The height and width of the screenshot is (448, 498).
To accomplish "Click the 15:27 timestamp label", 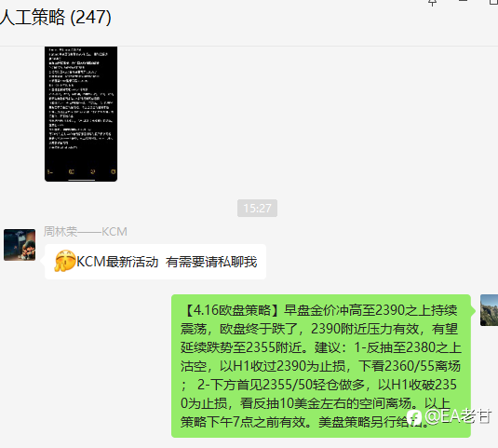I will 257,209.
